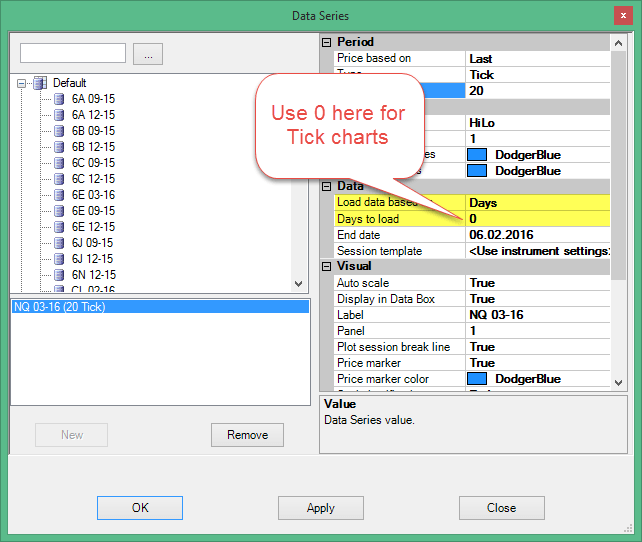Image resolution: width=642 pixels, height=542 pixels.
Task: Click the instrument name input field
Action: [x=73, y=53]
